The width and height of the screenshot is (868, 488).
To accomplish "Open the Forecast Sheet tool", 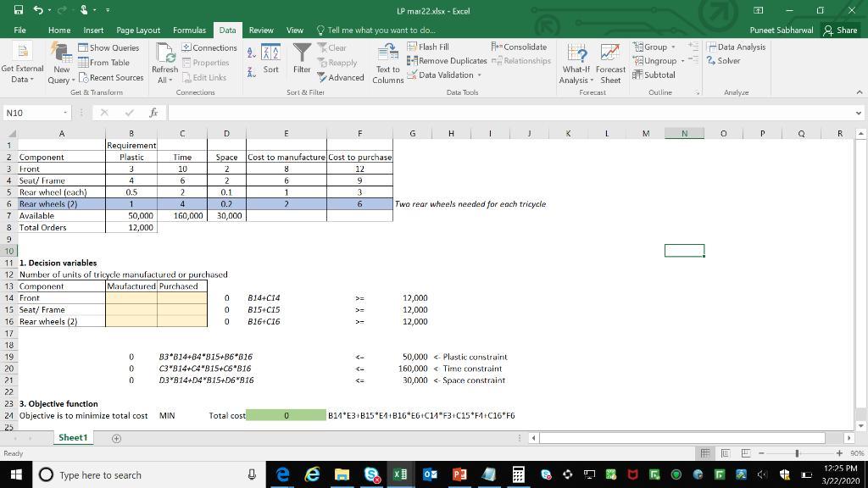I will 610,64.
